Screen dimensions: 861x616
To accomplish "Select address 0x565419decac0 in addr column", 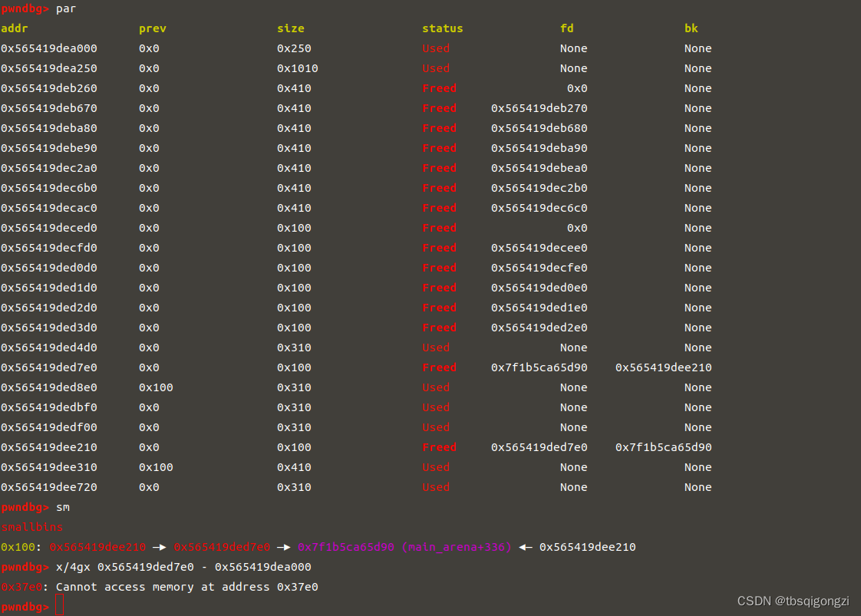I will coord(49,208).
